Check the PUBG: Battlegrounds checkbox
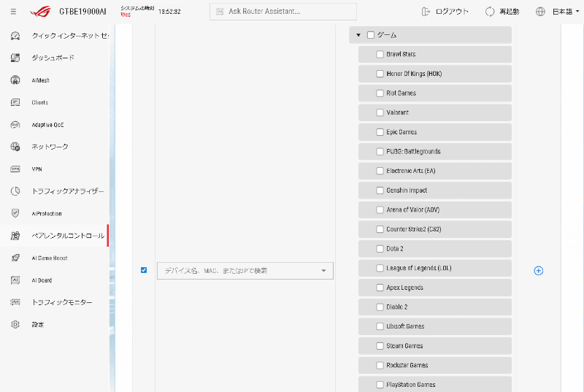 (380, 152)
